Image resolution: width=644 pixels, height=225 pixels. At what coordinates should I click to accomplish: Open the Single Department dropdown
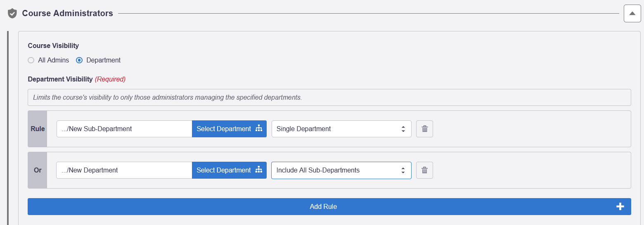341,129
